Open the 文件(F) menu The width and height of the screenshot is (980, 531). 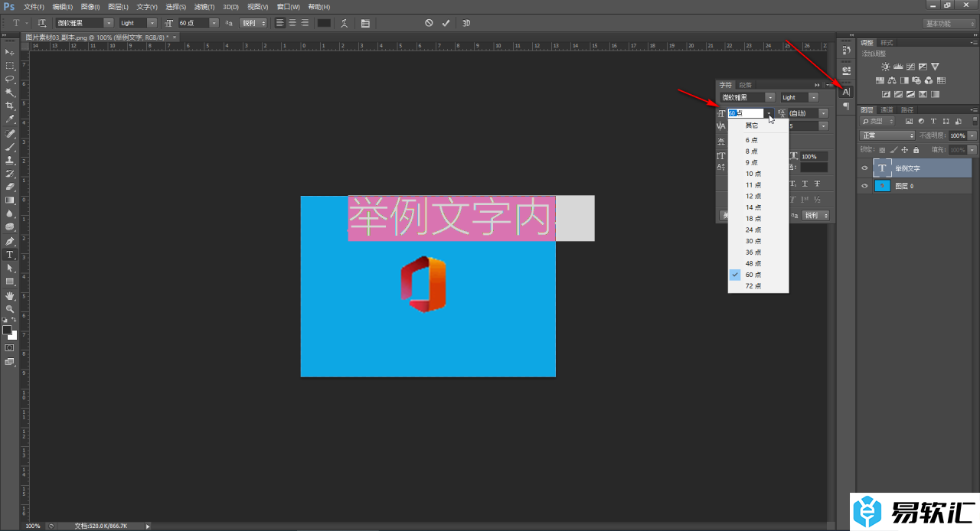pyautogui.click(x=34, y=6)
